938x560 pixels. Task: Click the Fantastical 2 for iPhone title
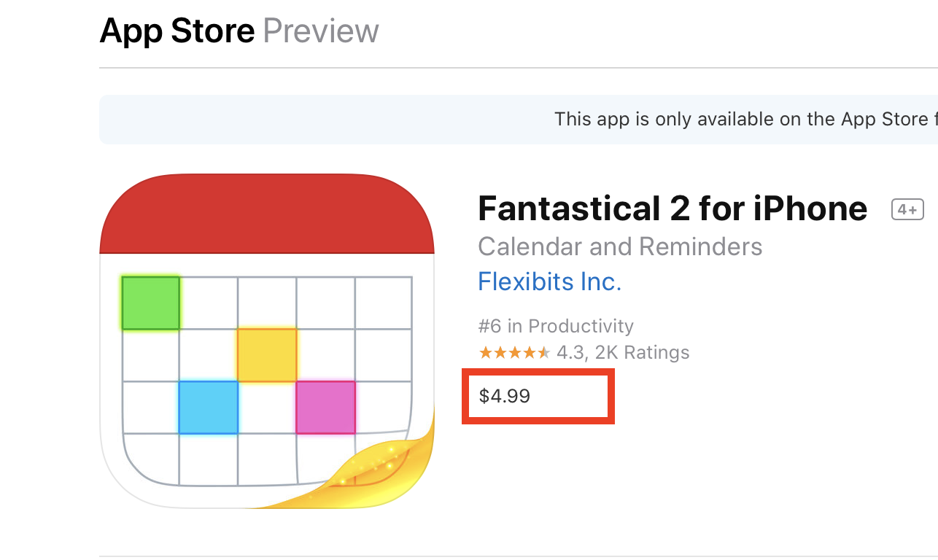(x=673, y=209)
